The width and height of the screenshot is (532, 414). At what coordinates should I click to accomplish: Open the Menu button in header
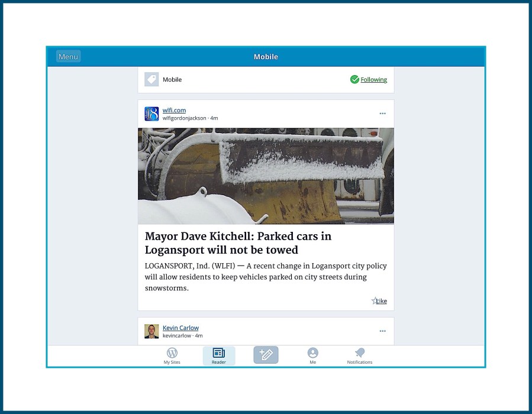click(68, 57)
